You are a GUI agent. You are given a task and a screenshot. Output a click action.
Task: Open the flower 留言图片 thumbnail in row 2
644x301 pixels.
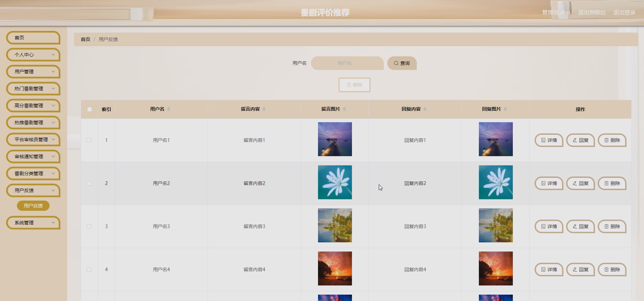335,182
